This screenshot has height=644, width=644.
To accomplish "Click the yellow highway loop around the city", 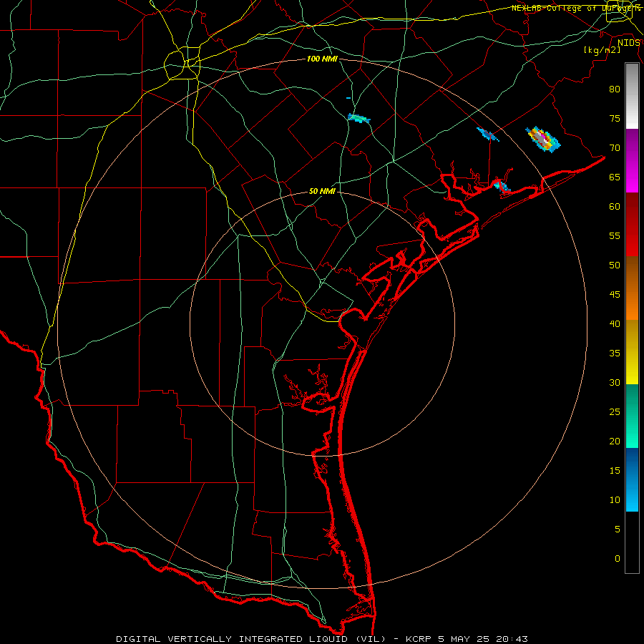I will [182, 63].
